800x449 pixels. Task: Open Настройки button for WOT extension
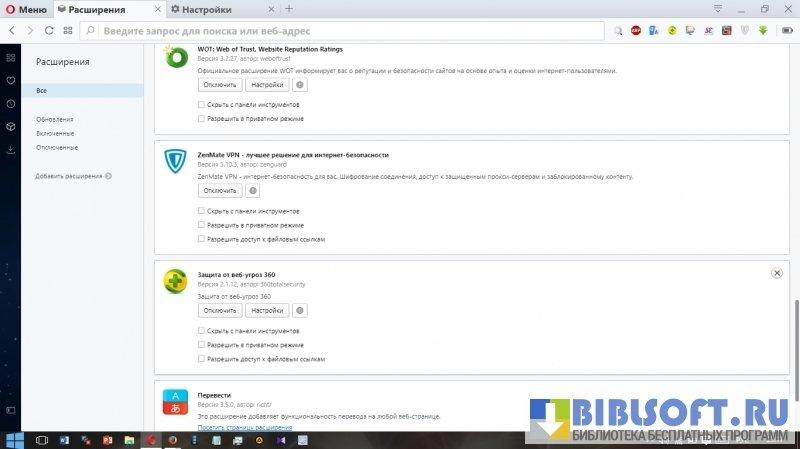pos(267,85)
